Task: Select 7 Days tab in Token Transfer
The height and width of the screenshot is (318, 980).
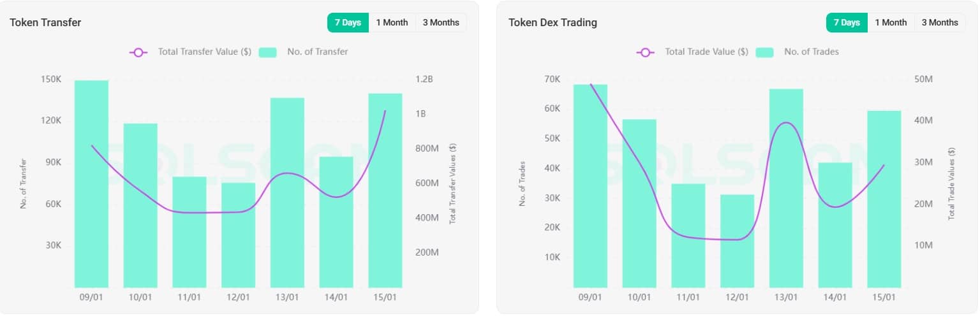Action: tap(348, 23)
